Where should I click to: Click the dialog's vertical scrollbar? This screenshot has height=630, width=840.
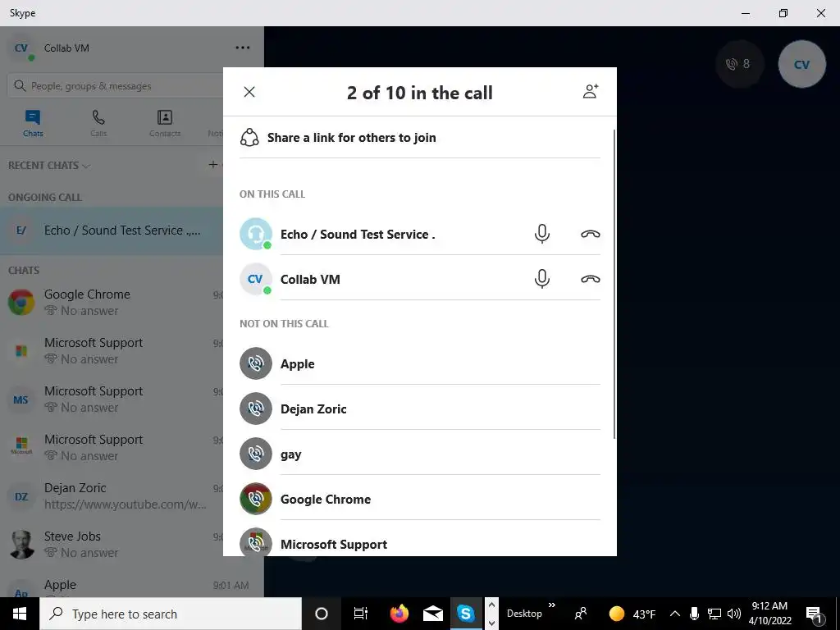pyautogui.click(x=614, y=284)
